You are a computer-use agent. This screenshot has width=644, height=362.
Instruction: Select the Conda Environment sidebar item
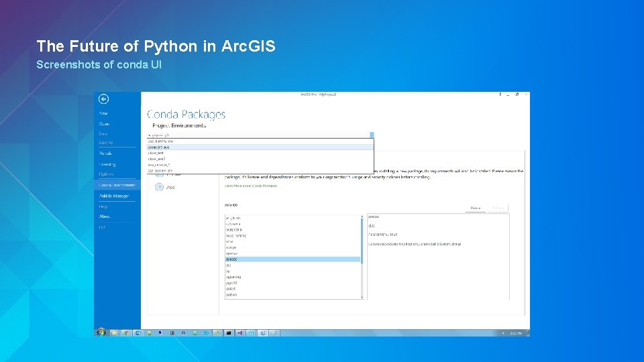(117, 185)
